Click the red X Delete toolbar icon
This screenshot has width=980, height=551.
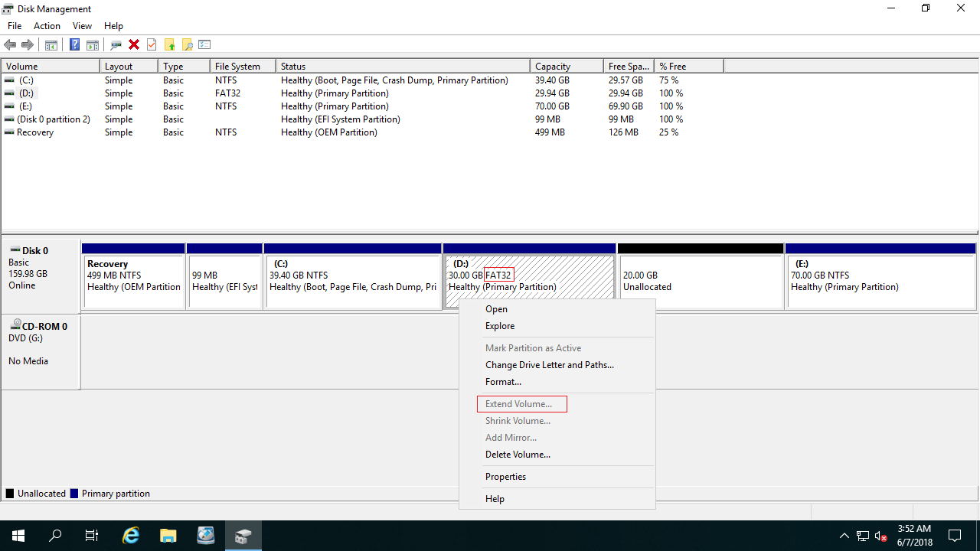coord(134,45)
